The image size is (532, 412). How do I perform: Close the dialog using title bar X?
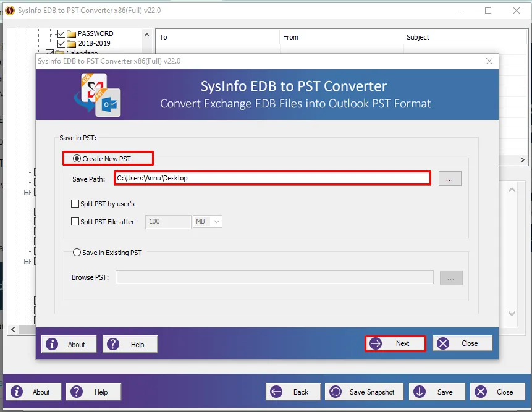point(489,61)
